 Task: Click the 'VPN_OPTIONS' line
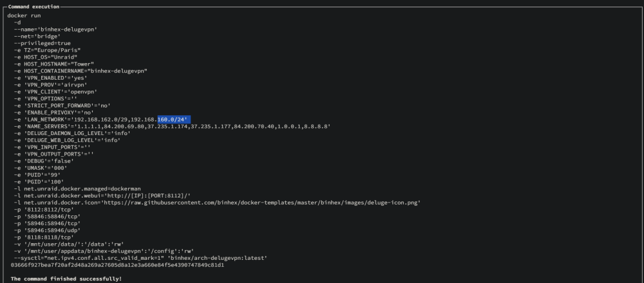(x=46, y=99)
